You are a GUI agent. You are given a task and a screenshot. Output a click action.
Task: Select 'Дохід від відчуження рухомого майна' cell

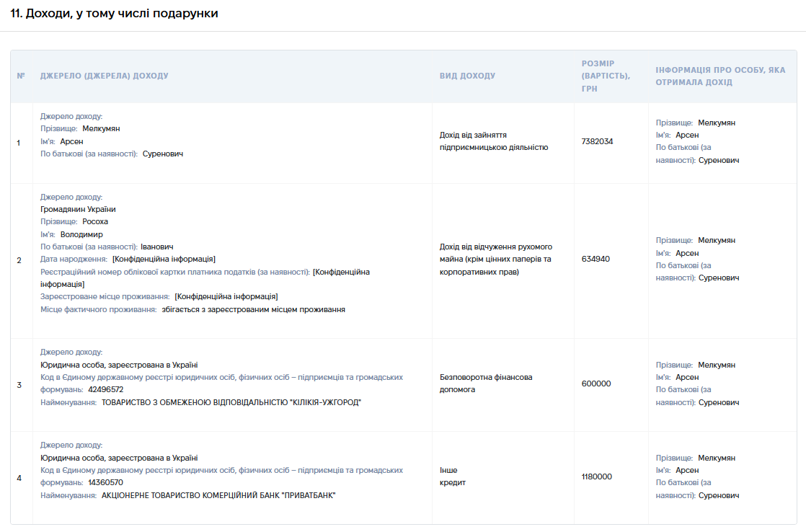coord(496,259)
